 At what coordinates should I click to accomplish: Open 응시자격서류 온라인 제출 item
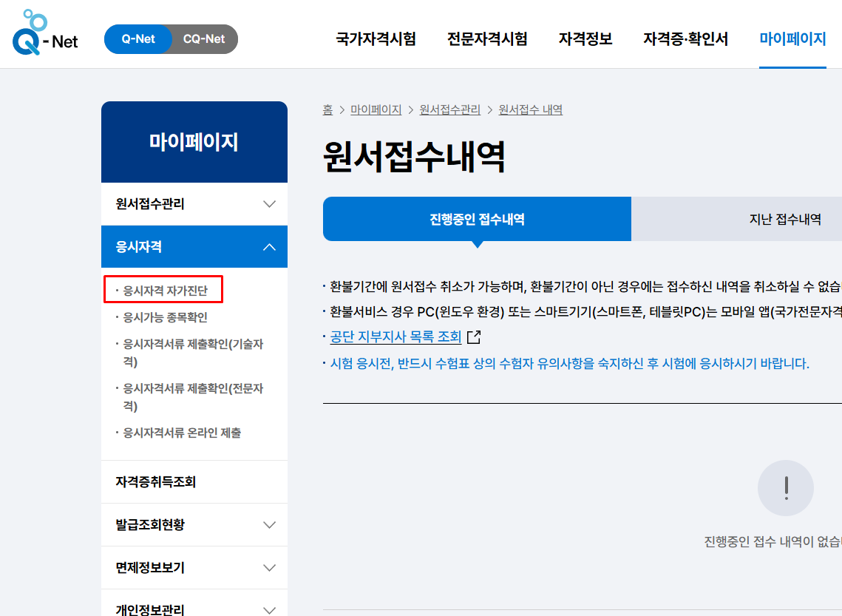point(182,433)
